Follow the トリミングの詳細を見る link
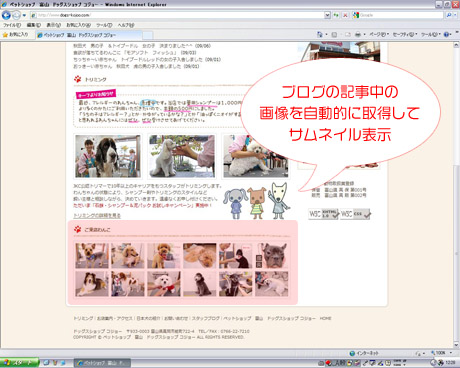The image size is (460, 368). [97, 216]
